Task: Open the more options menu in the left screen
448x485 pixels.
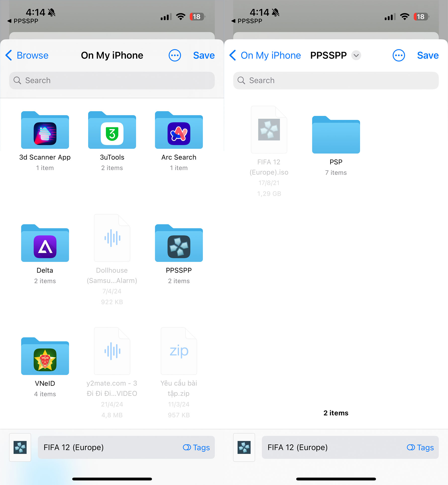Action: tap(175, 55)
